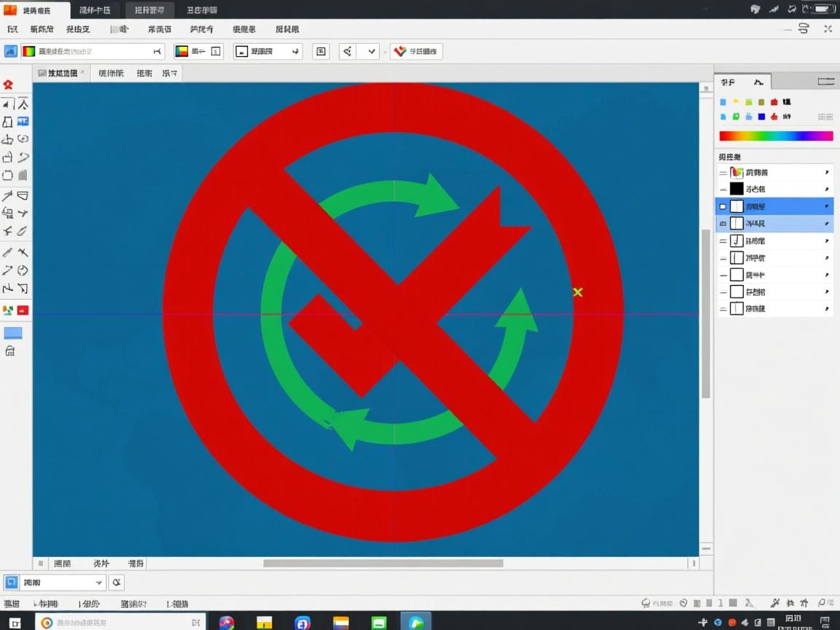
Task: Open the panel menu icon in the right panel
Action: [x=825, y=82]
